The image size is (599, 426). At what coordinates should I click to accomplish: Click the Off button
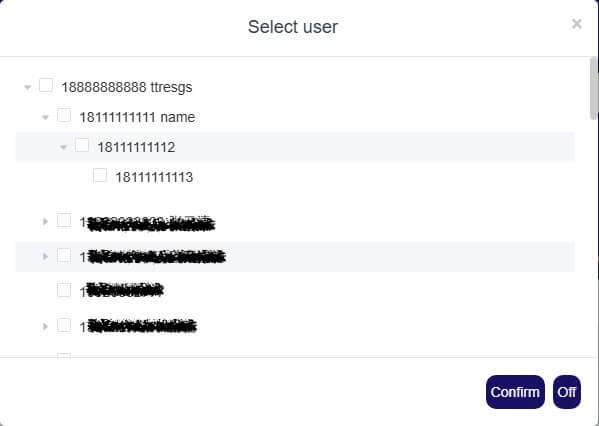[x=567, y=392]
